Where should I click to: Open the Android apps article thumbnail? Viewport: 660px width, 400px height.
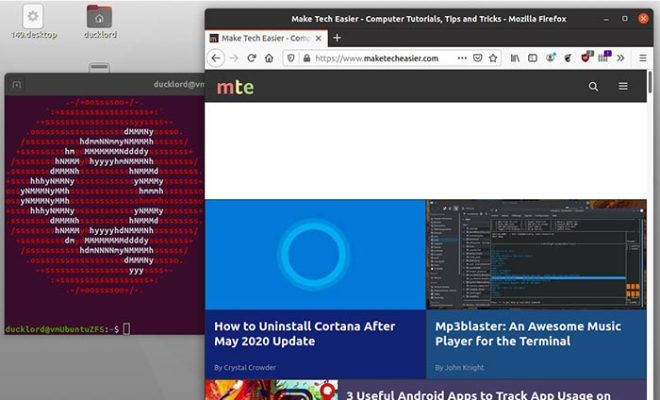point(271,390)
